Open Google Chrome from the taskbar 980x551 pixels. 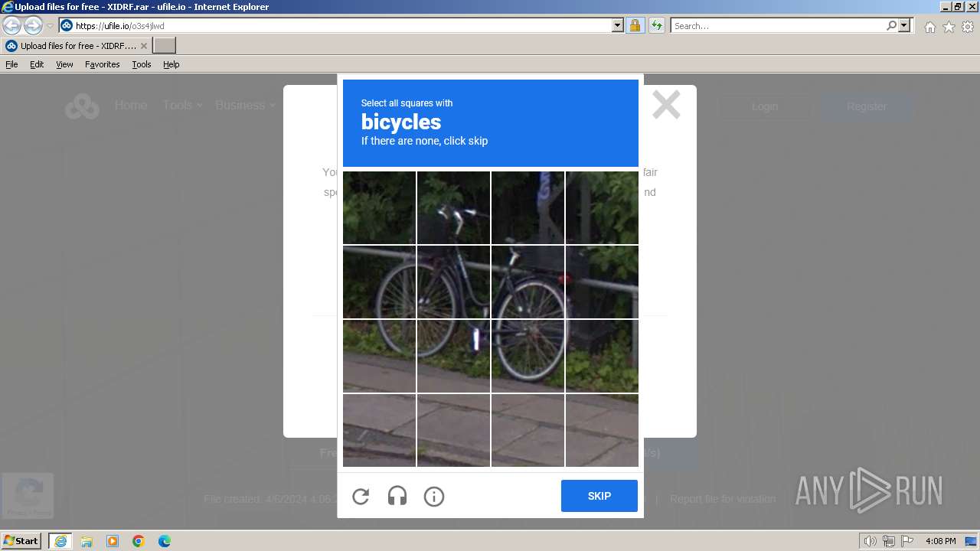coord(139,541)
